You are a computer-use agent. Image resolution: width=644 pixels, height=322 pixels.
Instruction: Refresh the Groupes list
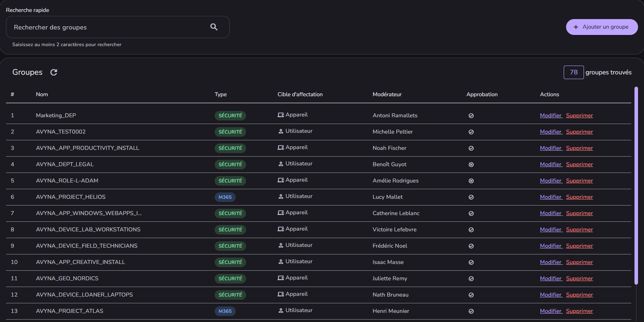54,72
